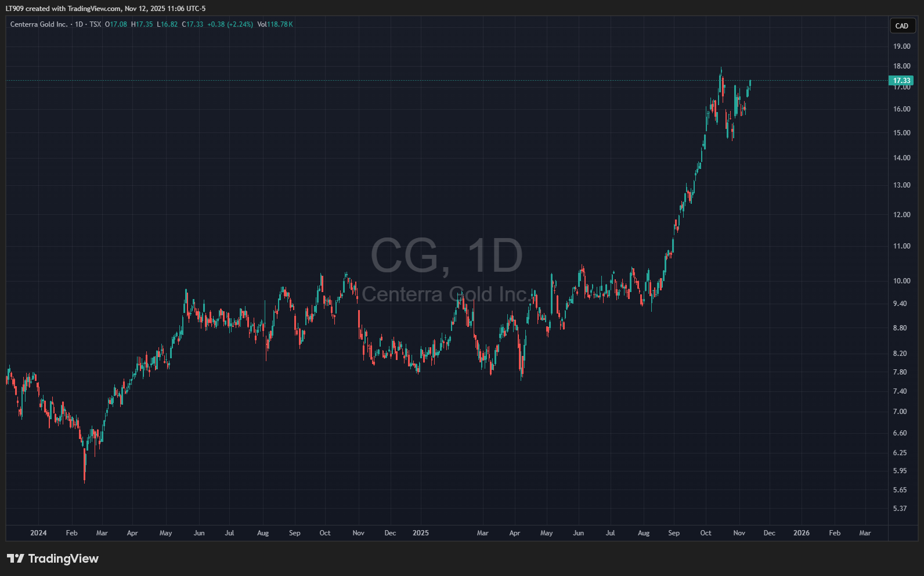924x576 pixels.
Task: Click the low value L16.82
Action: pyautogui.click(x=167, y=24)
